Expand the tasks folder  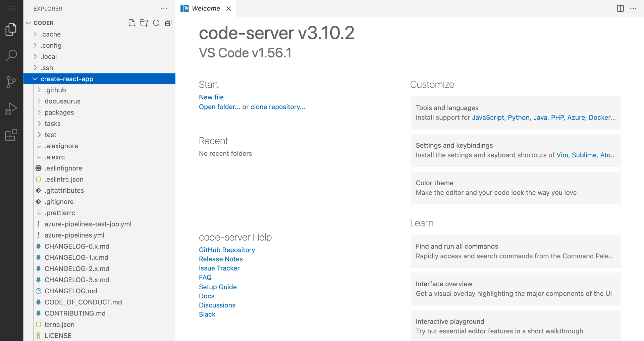click(x=99, y=124)
